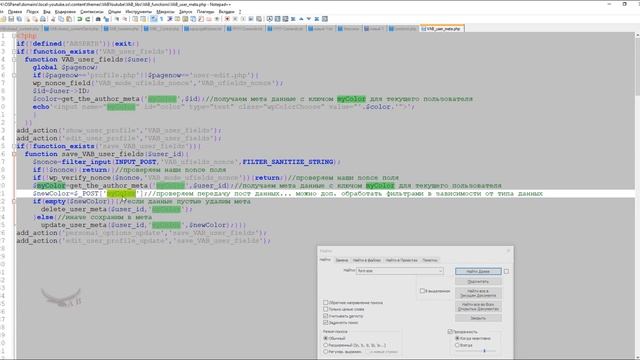Collapse fold marker at function save_VAB_user_fields line
Screen dimensions: 640x360
pyautogui.click(x=14, y=154)
